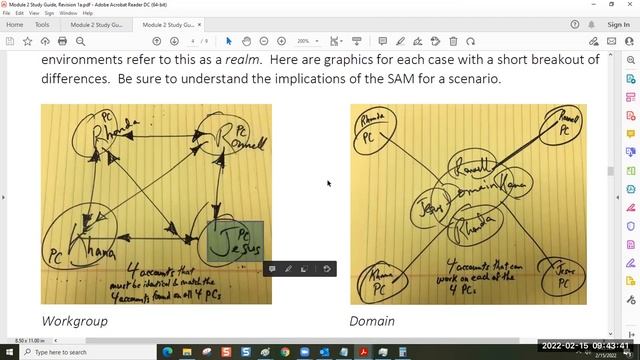Open the Find text search icon
The image size is (640, 360).
(80, 41)
